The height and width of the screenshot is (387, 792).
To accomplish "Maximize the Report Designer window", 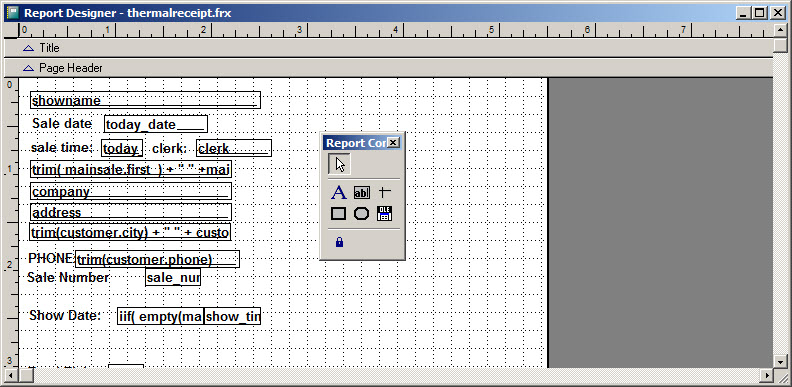I will point(759,13).
